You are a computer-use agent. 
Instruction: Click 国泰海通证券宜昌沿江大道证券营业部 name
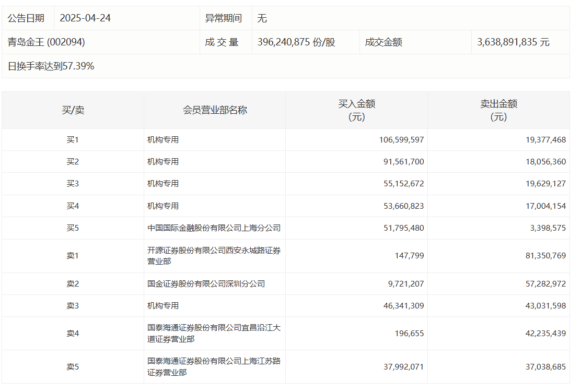click(x=214, y=334)
